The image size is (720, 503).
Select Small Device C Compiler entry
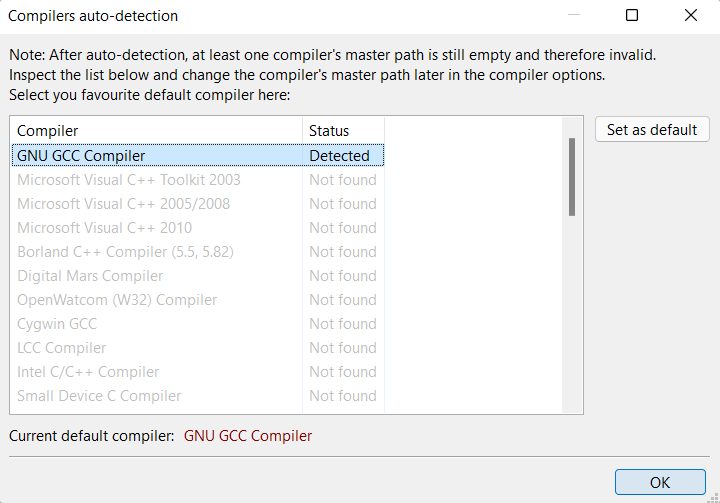(99, 396)
